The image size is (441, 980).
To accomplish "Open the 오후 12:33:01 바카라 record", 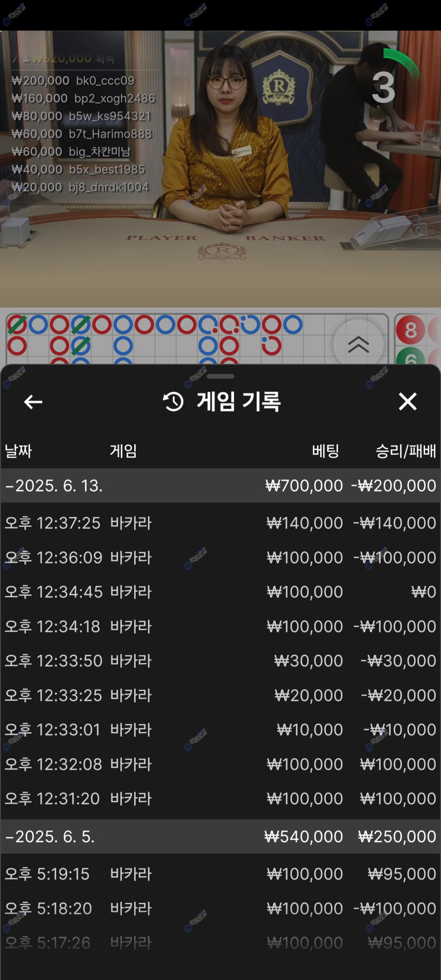I will 221,729.
